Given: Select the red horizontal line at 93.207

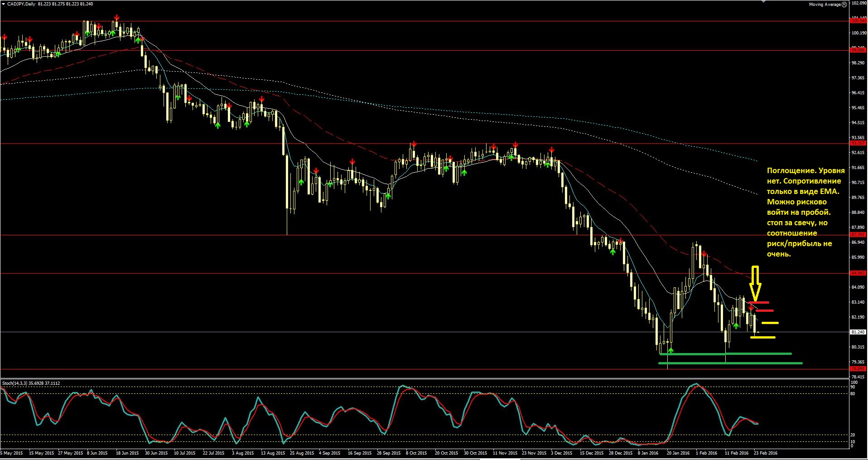Looking at the screenshot, I should pyautogui.click(x=424, y=143).
